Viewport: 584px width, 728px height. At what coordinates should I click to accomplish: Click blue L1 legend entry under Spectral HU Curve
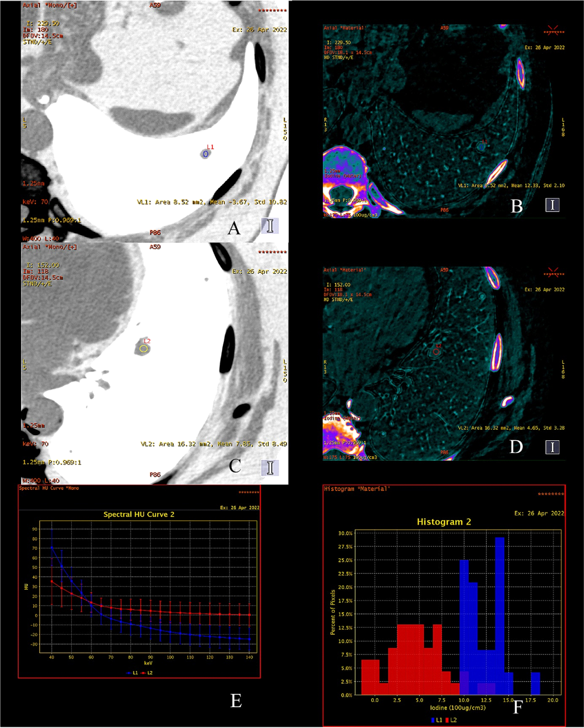point(132,673)
